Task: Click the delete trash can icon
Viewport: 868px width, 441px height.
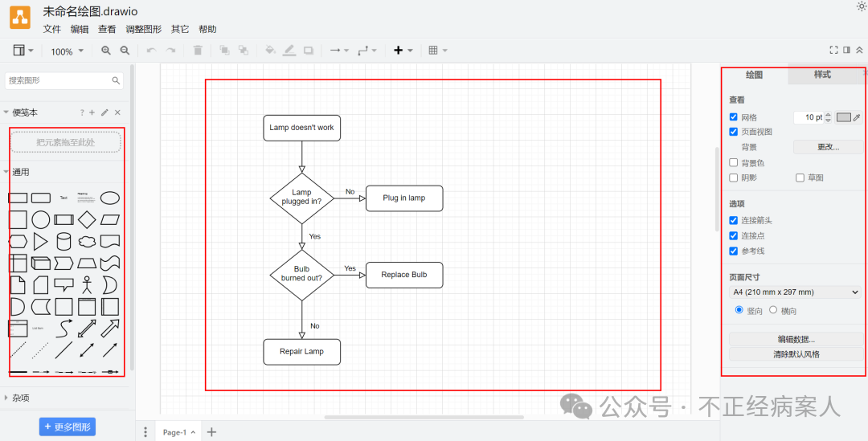Action: (x=198, y=51)
